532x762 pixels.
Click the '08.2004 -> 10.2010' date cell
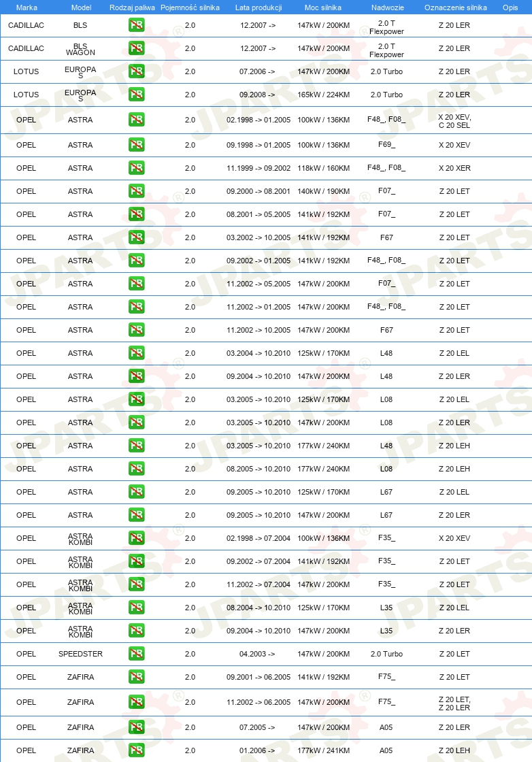(259, 608)
